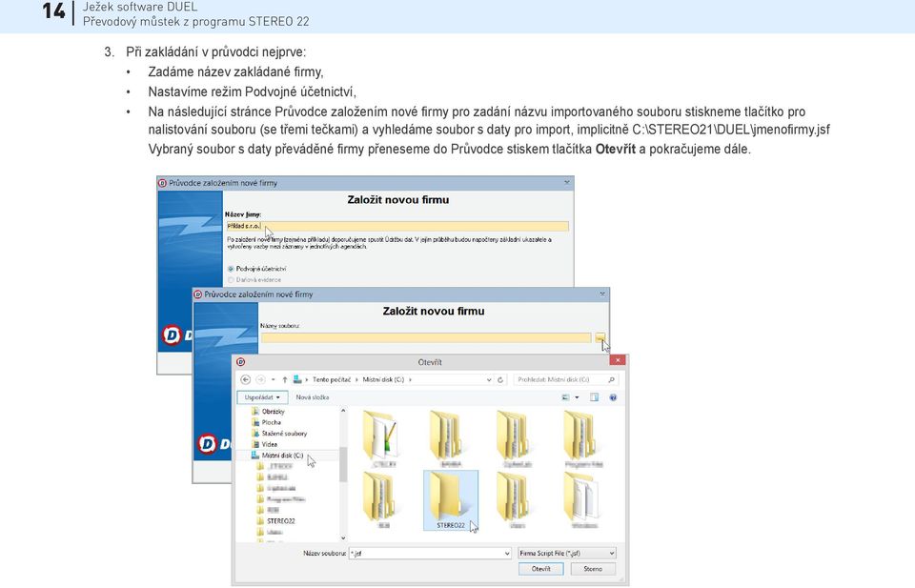
Task: Close the middle 'Průvodce založením nové firmy' window
Action: [602, 294]
